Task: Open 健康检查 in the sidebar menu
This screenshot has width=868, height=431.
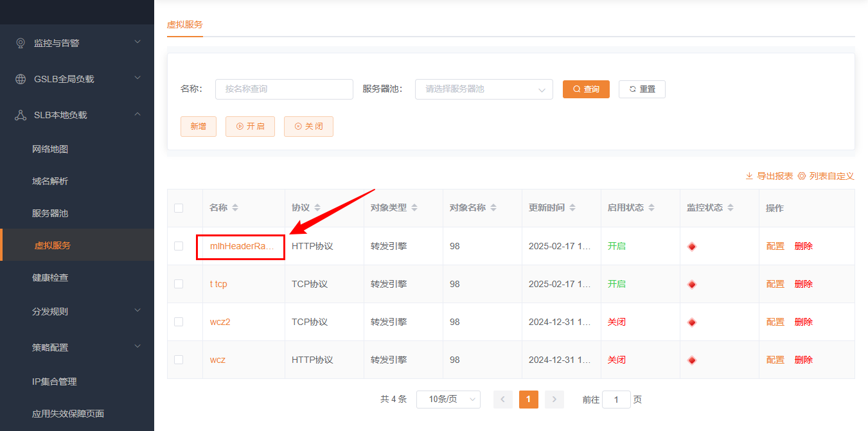Action: tap(50, 277)
